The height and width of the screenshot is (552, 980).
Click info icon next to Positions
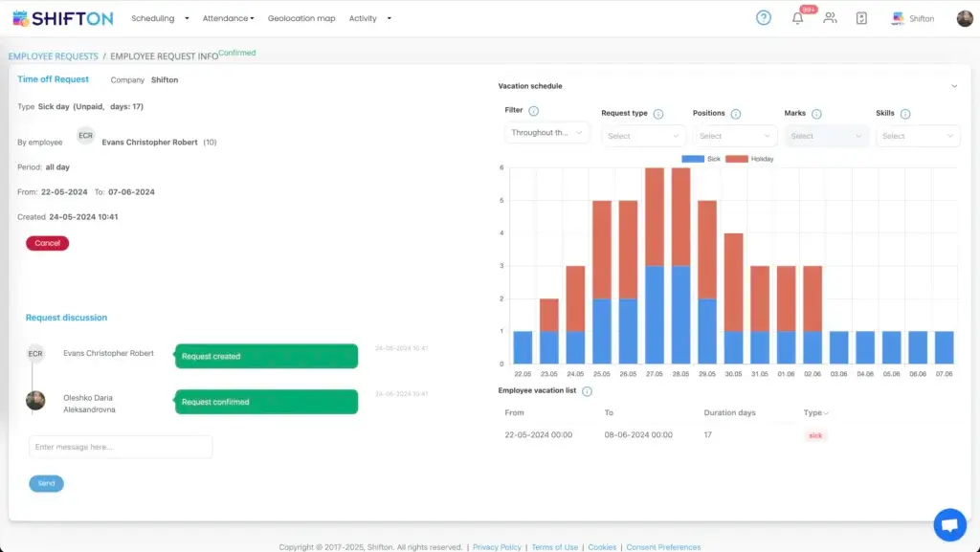735,114
